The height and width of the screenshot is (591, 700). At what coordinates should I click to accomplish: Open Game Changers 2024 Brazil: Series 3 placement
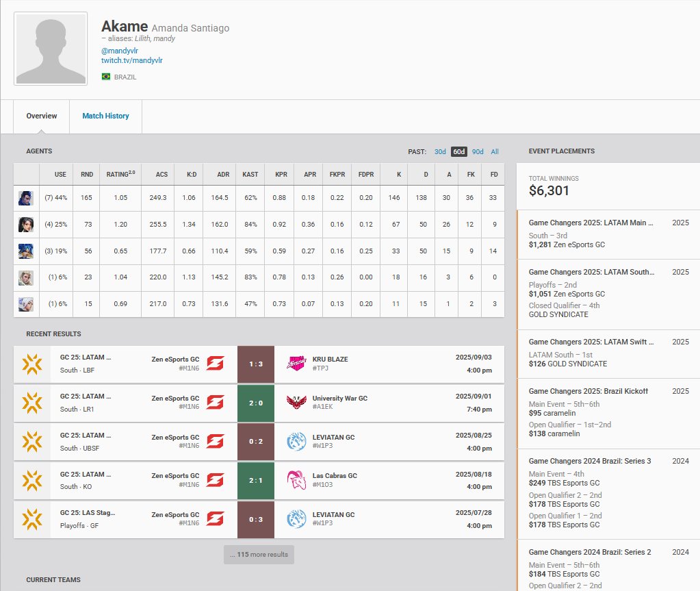click(608, 494)
